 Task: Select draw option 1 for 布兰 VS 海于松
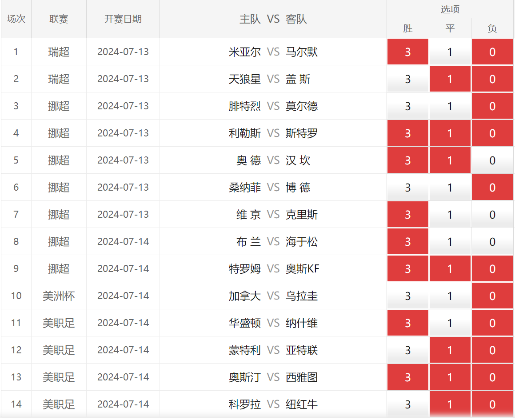pyautogui.click(x=450, y=241)
